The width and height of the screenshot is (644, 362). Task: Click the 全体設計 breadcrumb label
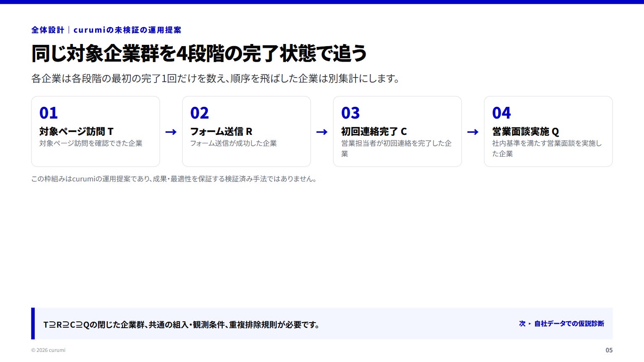click(48, 30)
